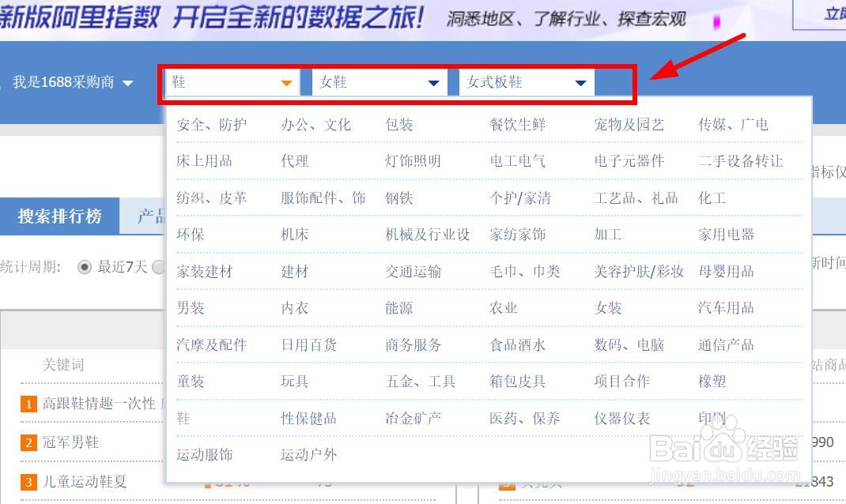Select 冶金矿产 category
The width and height of the screenshot is (846, 504).
point(414,419)
